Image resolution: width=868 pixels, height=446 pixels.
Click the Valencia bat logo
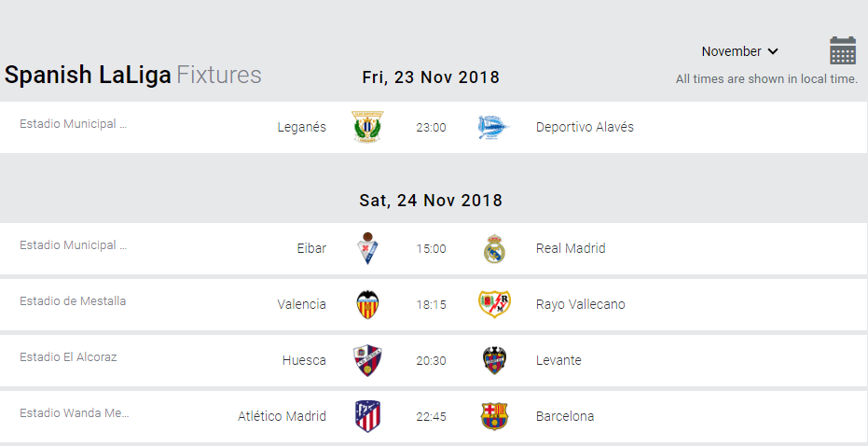[x=367, y=304]
